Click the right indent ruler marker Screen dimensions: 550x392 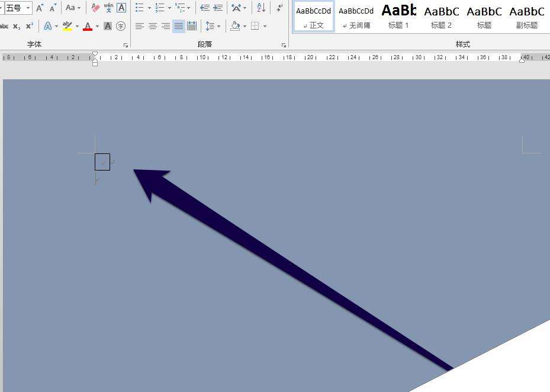[522, 60]
